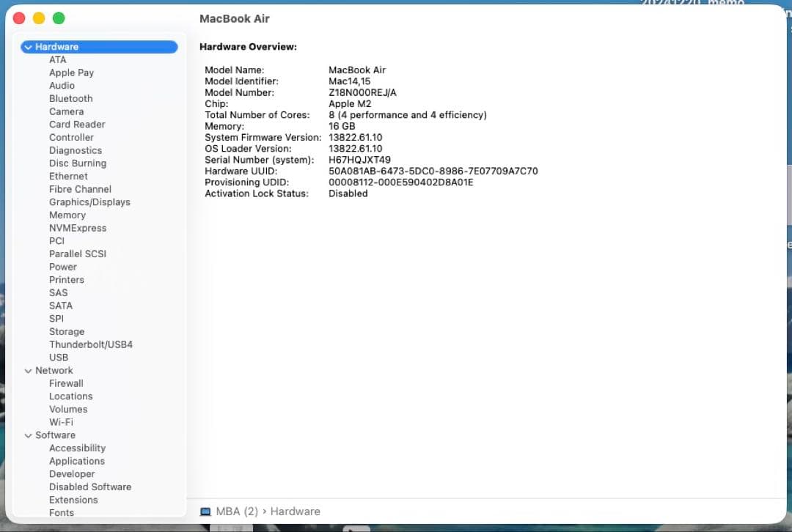
Task: Check the Camera entry under Hardware
Action: tap(66, 111)
